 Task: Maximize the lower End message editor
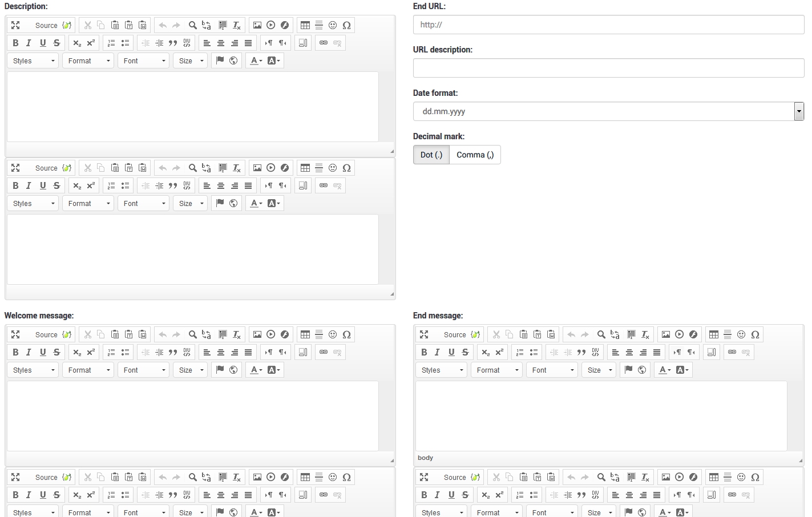pos(424,477)
